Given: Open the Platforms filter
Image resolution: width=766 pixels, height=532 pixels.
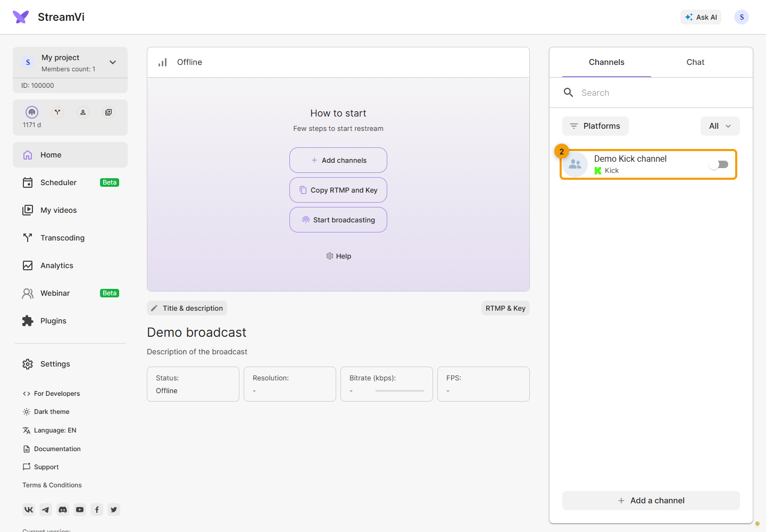Looking at the screenshot, I should [595, 126].
